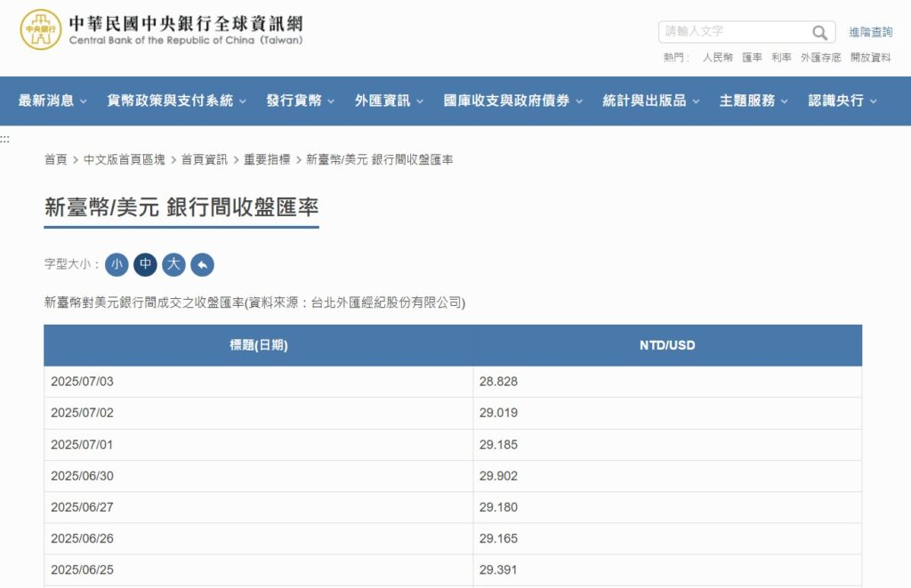Open the 統計與出版品 menu
Image resolution: width=911 pixels, height=588 pixels.
click(x=650, y=101)
